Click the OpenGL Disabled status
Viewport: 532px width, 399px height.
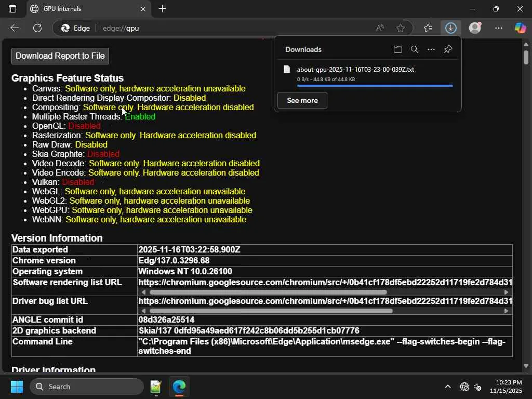(85, 126)
